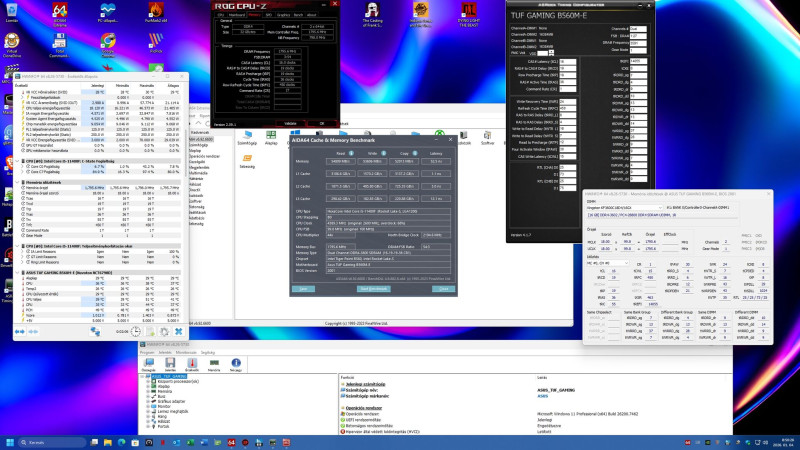Open the Total Commander desktop shortcut
The height and width of the screenshot is (450, 800).
[x=60, y=45]
